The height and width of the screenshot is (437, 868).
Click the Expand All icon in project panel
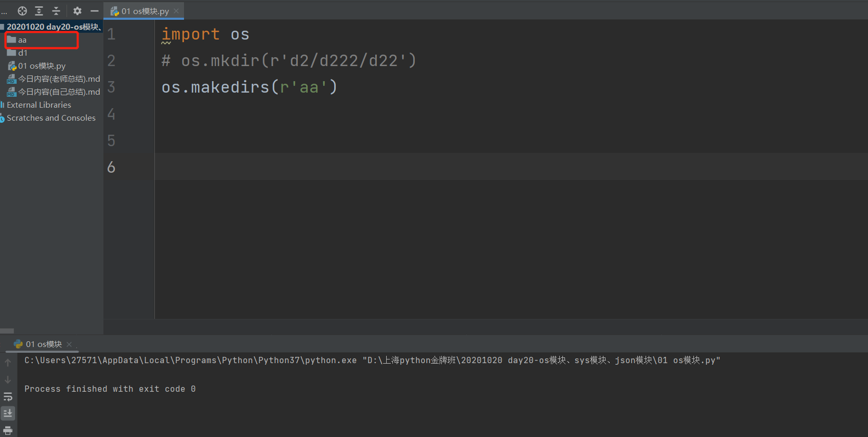pos(39,11)
